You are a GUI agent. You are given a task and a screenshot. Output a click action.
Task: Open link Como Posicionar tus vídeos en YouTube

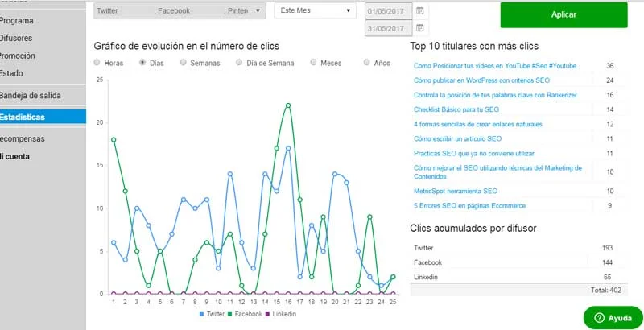click(495, 66)
